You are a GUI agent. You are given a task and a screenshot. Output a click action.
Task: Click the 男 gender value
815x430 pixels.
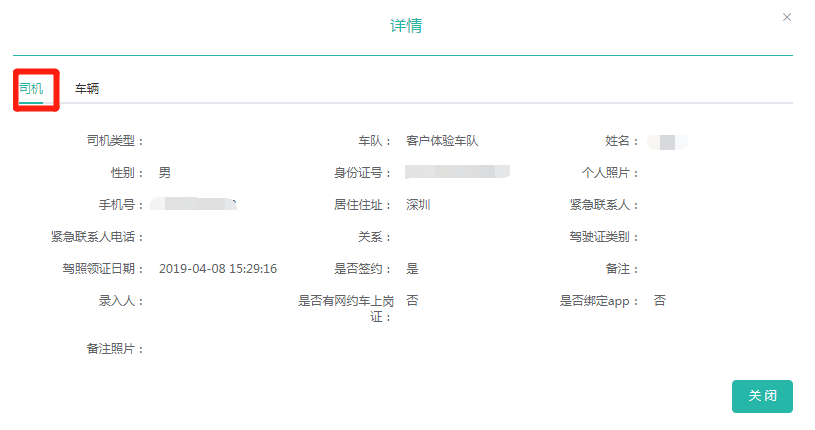click(165, 173)
